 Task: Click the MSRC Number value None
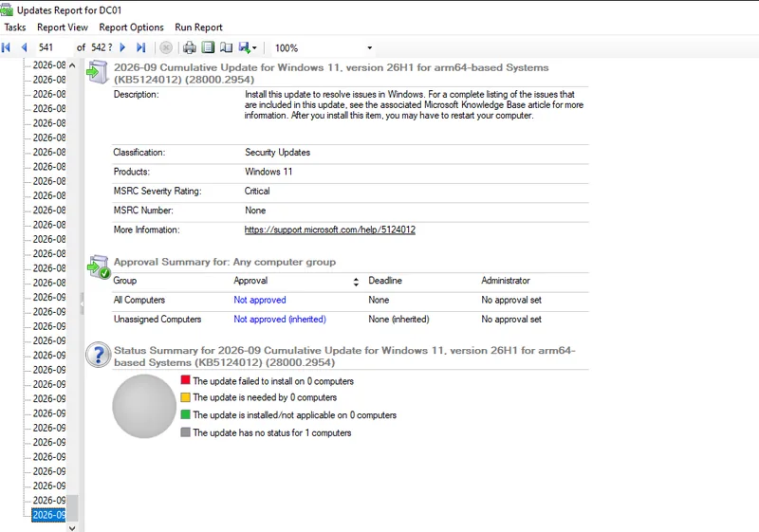click(255, 211)
